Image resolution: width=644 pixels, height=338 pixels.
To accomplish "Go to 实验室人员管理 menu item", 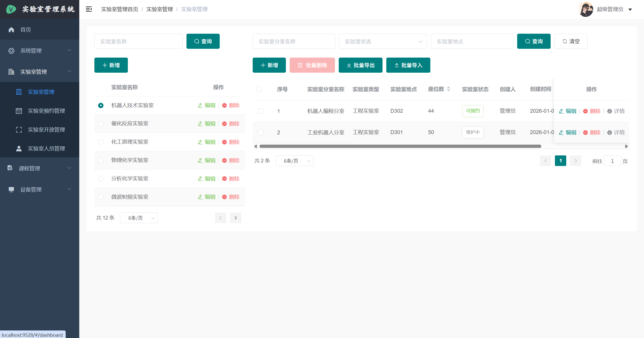I will coord(46,149).
